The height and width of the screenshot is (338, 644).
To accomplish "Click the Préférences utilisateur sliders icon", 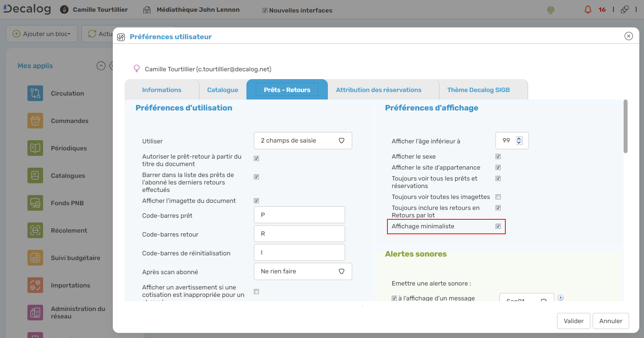I will coord(121,37).
